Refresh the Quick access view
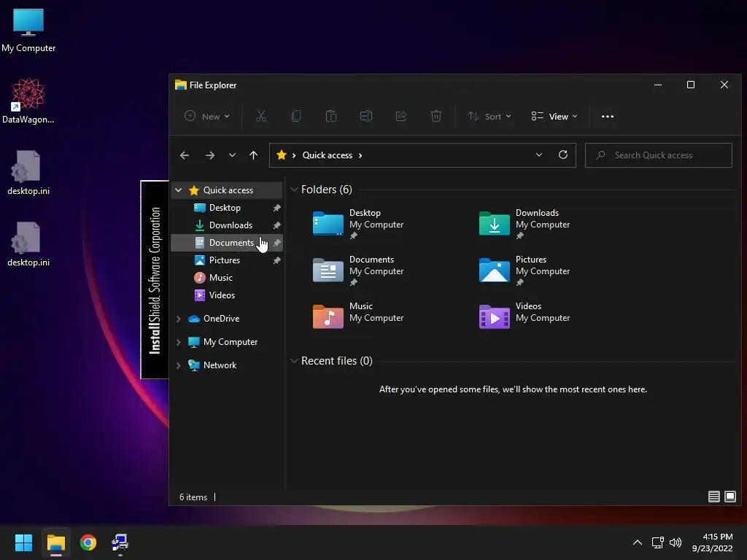Screen dimensions: 747x560 563,155
